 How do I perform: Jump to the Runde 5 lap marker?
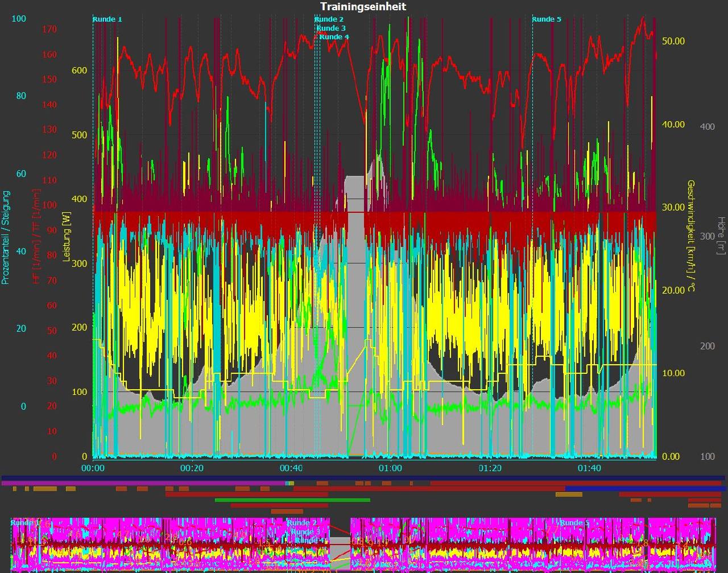(x=547, y=19)
